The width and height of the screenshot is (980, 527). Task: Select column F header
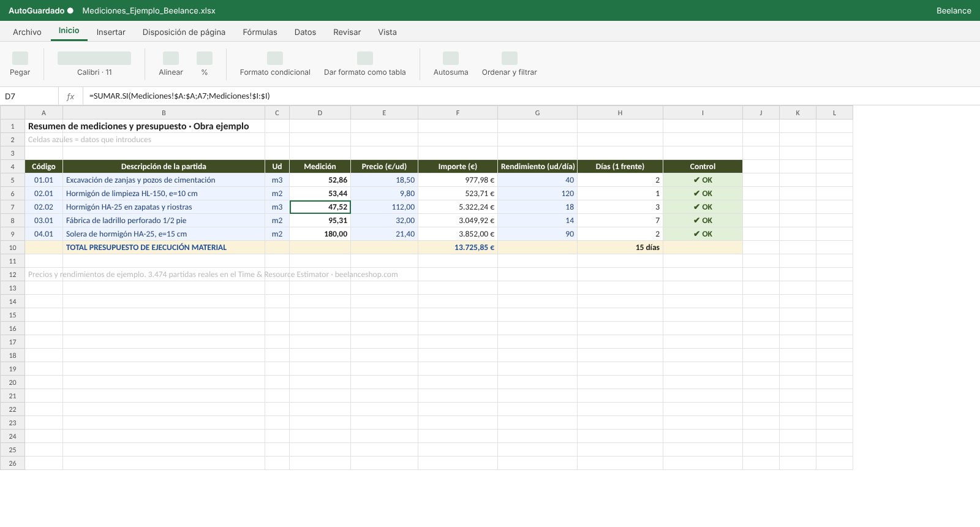458,113
